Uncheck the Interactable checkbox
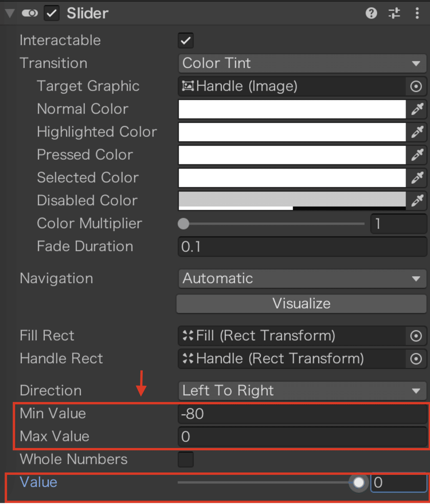Screen dimensions: 430x504 point(186,40)
